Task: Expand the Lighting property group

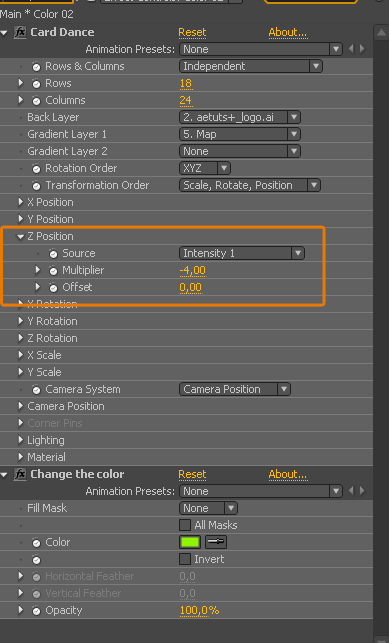Action: tap(20, 440)
